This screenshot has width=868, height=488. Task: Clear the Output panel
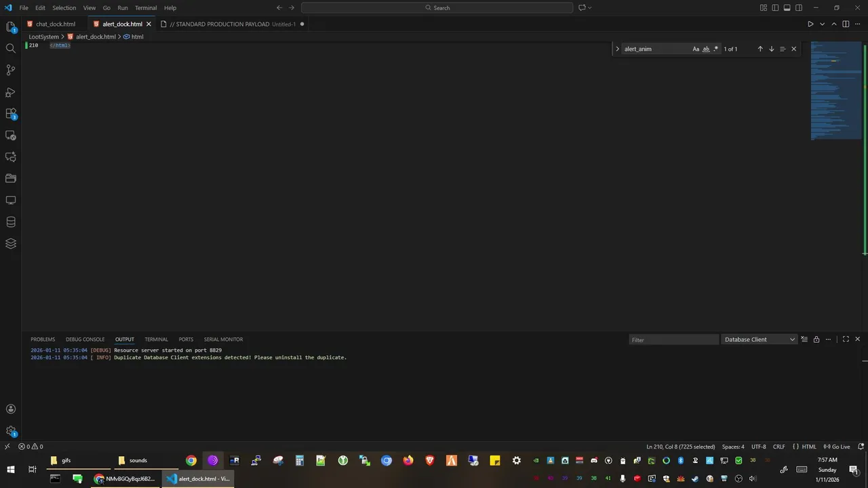tap(804, 340)
